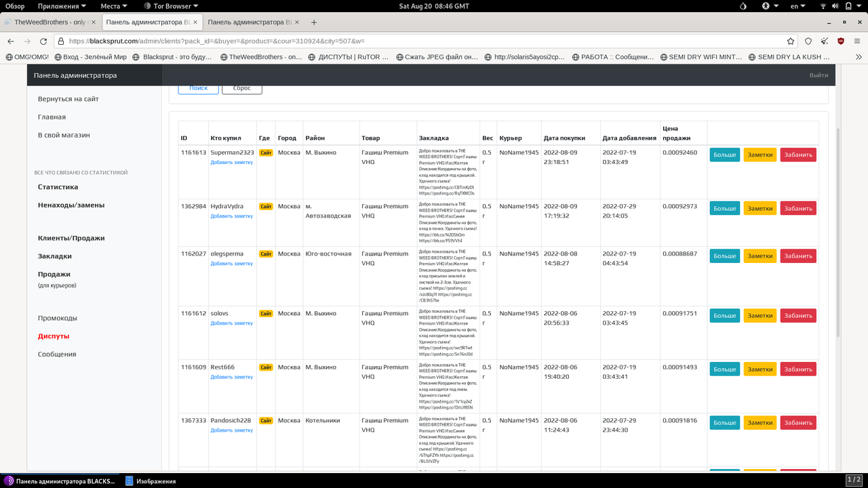Viewport: 868px width, 488px height.
Task: Click Добавить заметку under Superman2323
Action: coord(231,163)
